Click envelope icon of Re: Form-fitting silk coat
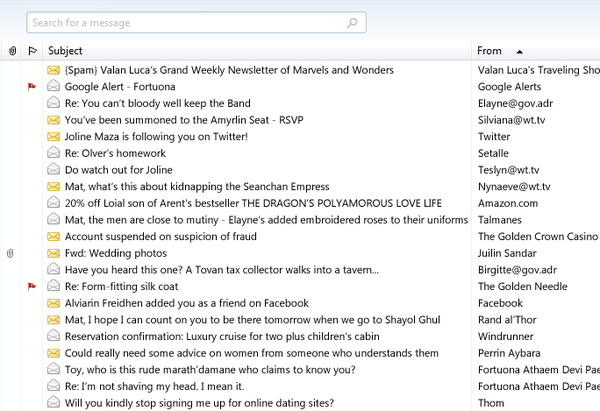Viewport: 600px width, 411px height. point(54,286)
